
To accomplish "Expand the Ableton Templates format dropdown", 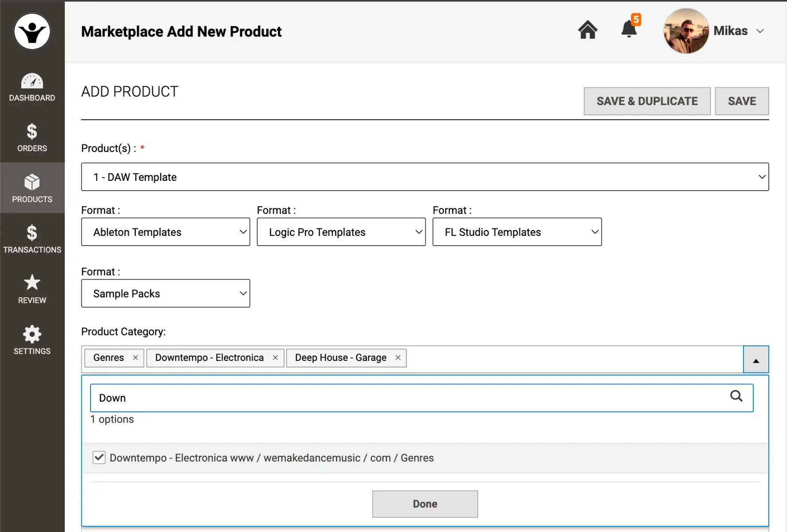I will pyautogui.click(x=165, y=232).
